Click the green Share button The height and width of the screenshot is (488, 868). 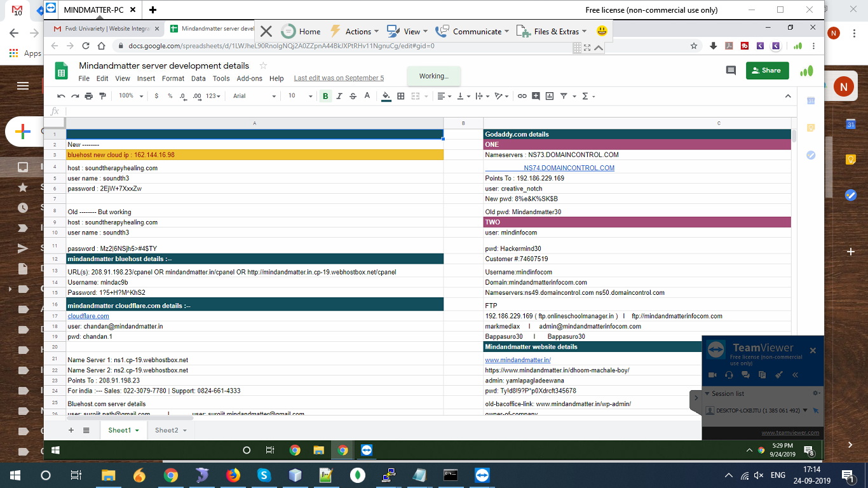click(768, 71)
